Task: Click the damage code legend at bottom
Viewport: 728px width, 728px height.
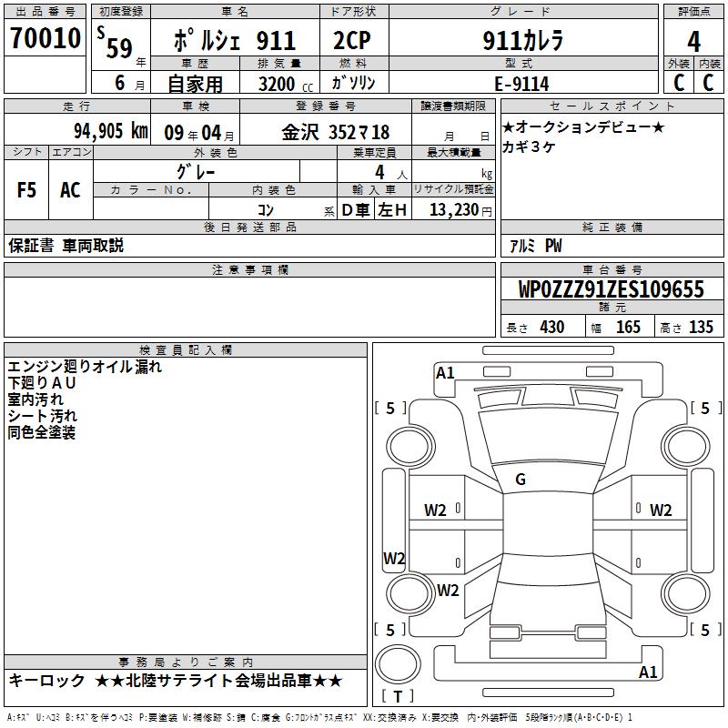Action: pyautogui.click(x=320, y=718)
